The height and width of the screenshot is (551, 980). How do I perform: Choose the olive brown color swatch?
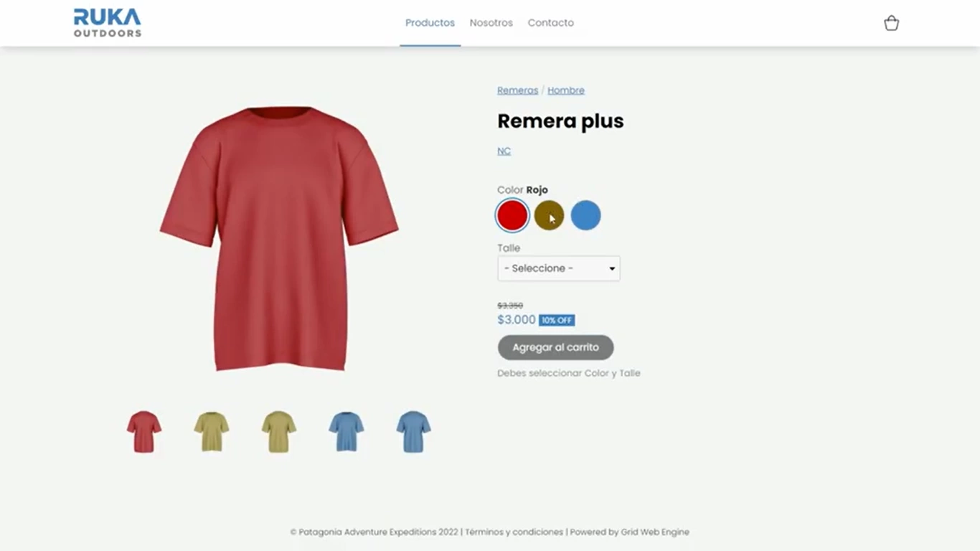(x=549, y=215)
